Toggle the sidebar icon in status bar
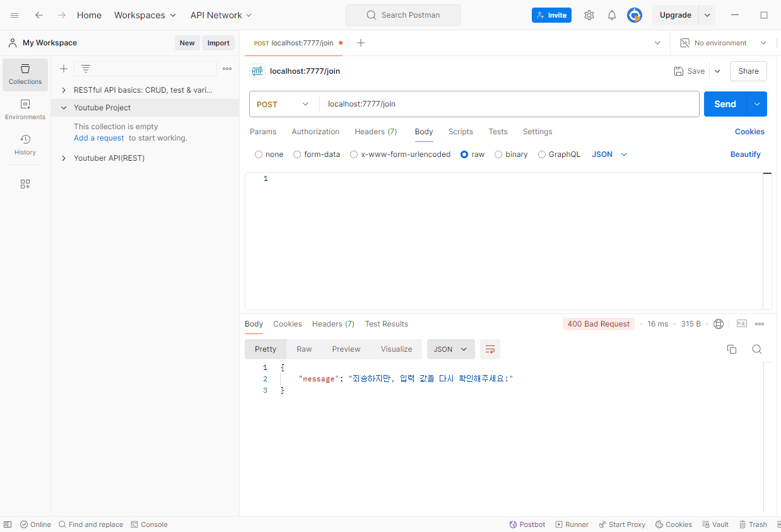Viewport: 781px width, 532px height. point(8,524)
